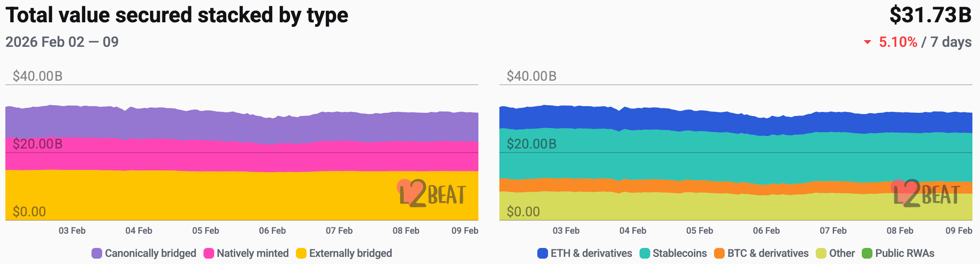Click the $31.73B total value figure
The height and width of the screenshot is (264, 980).
(930, 15)
